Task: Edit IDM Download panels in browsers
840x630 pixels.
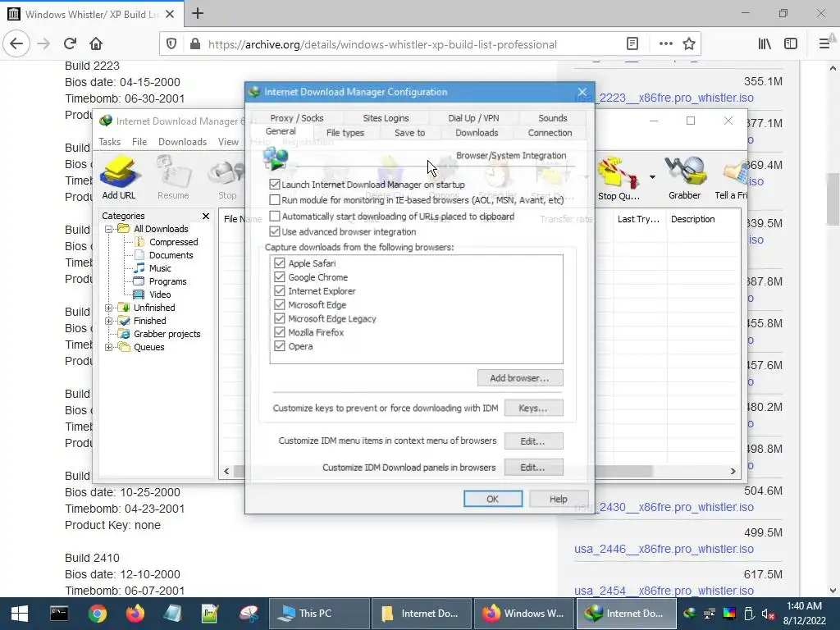Action: pyautogui.click(x=533, y=467)
